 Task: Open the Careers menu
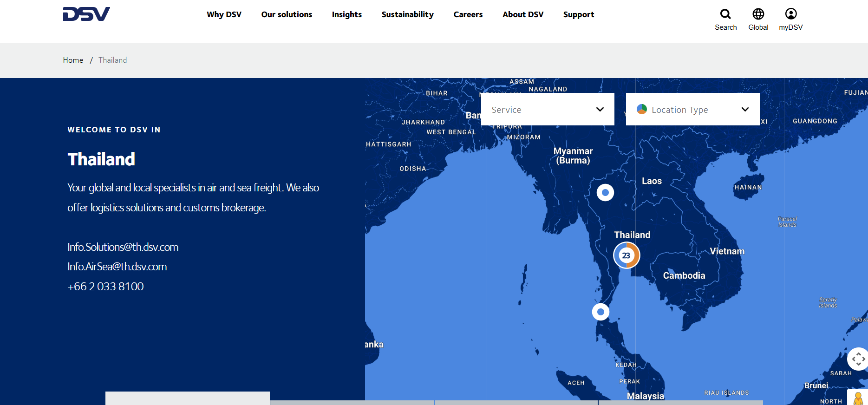[x=468, y=14]
